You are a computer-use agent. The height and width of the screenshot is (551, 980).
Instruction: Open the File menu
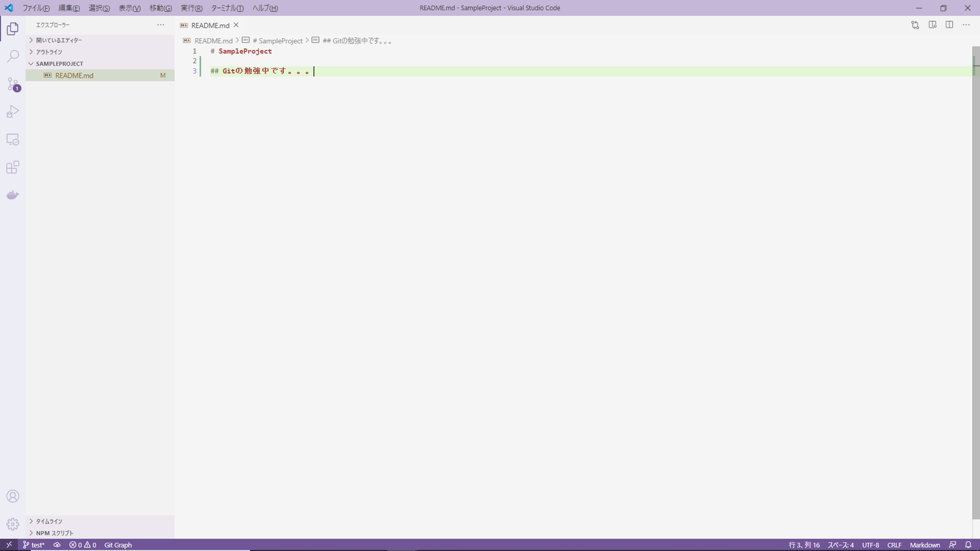click(36, 8)
